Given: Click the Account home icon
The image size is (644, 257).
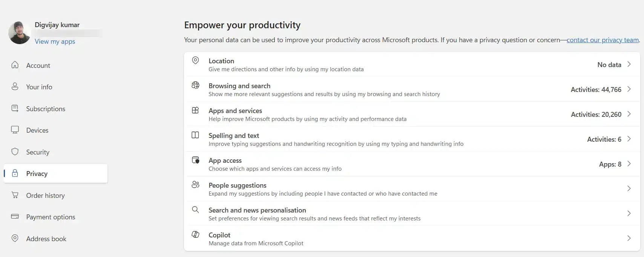Looking at the screenshot, I should (x=15, y=65).
